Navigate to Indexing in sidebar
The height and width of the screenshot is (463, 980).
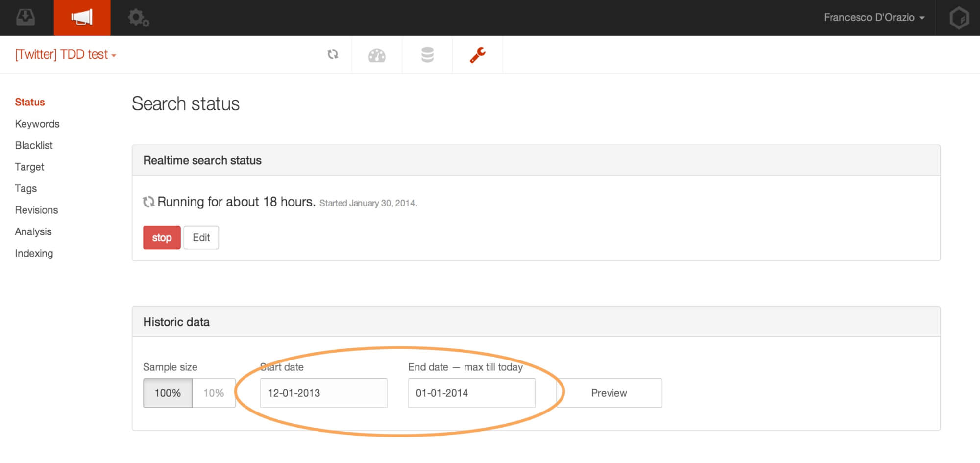34,253
